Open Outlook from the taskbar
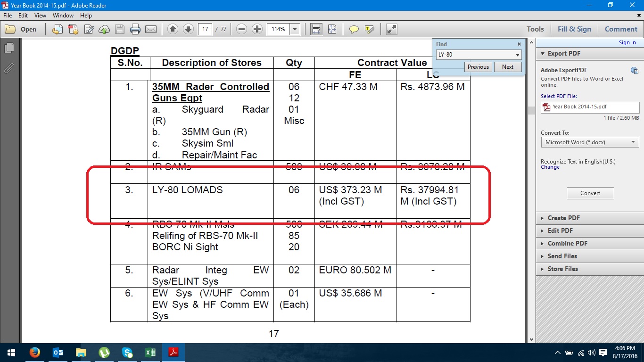 point(58,353)
